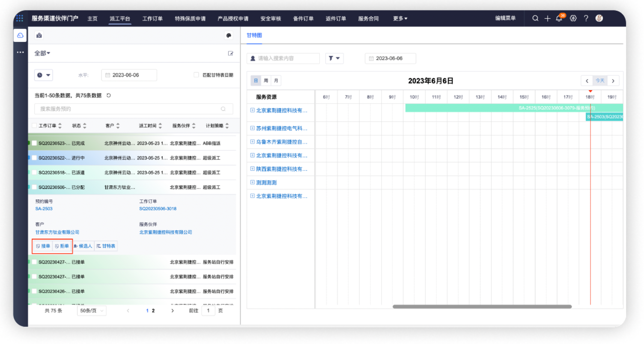Check the 已完成 work order row

[34, 143]
